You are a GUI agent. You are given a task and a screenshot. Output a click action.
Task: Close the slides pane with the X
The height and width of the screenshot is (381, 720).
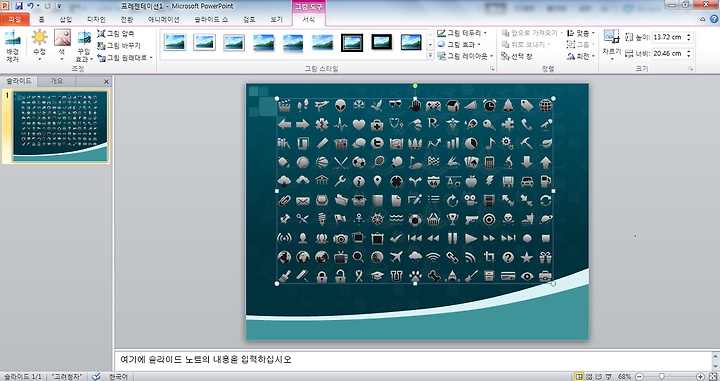click(x=106, y=81)
